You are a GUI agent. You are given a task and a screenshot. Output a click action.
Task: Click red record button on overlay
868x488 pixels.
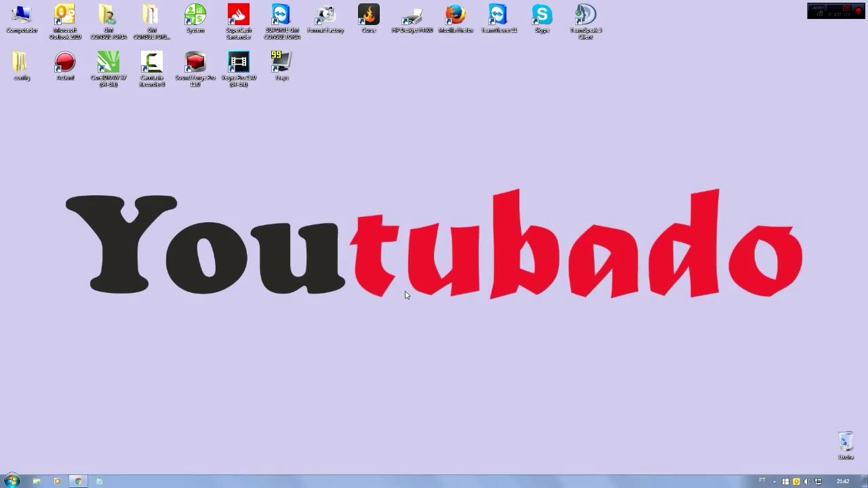pos(858,11)
